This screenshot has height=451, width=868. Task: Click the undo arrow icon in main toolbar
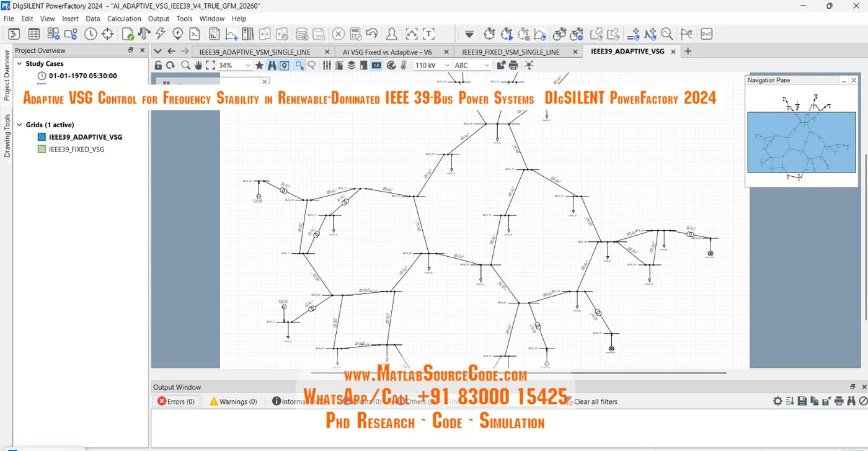[x=372, y=33]
